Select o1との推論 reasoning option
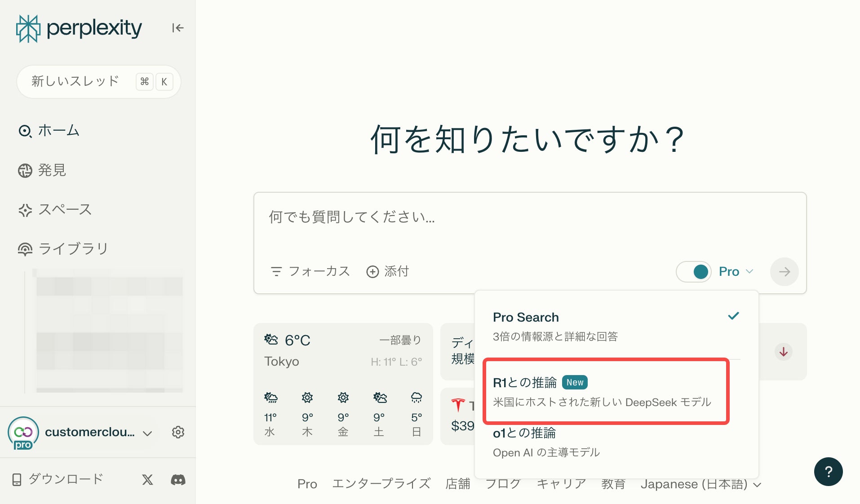This screenshot has width=860, height=504. pyautogui.click(x=616, y=442)
